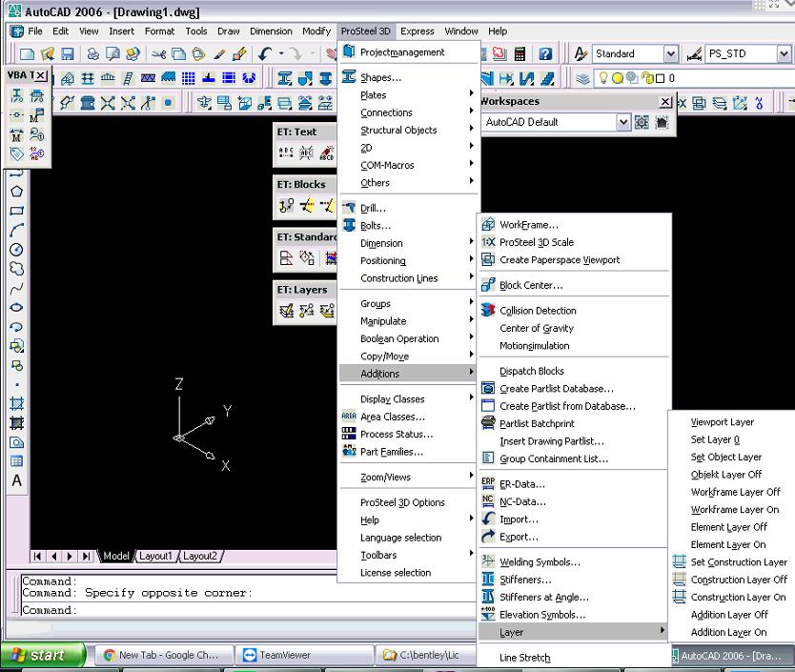Select the Spline draw tool
795x672 pixels.
click(16, 288)
